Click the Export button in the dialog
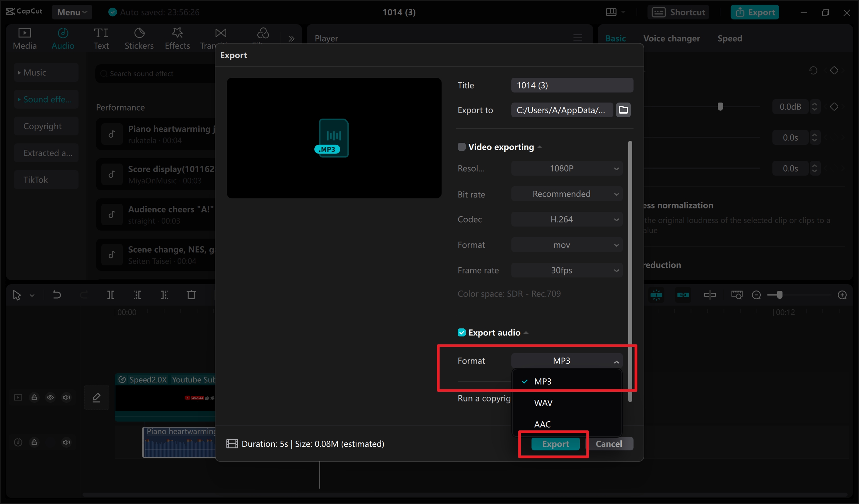The height and width of the screenshot is (504, 859). tap(555, 444)
